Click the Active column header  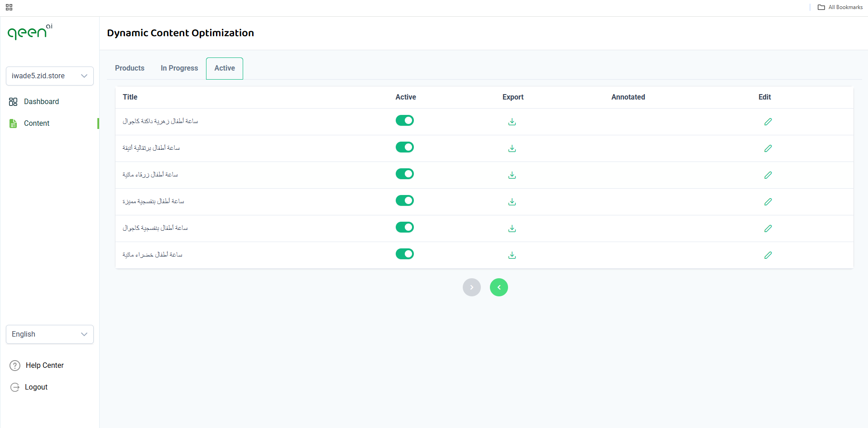pos(406,97)
